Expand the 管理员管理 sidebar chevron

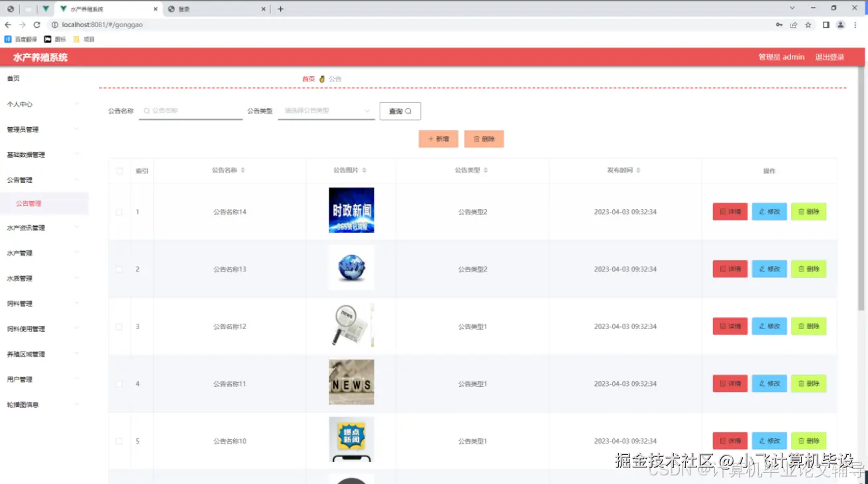[77, 129]
